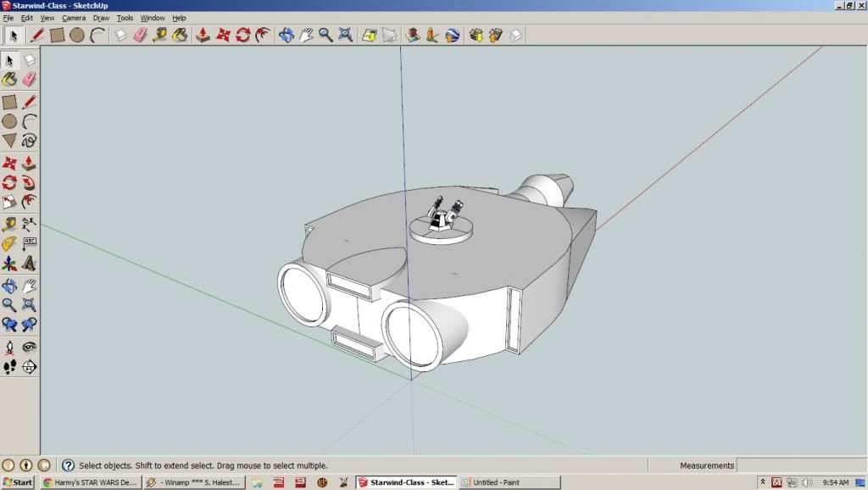The image size is (868, 490).
Task: Pick the 3D Text tool
Action: (30, 264)
